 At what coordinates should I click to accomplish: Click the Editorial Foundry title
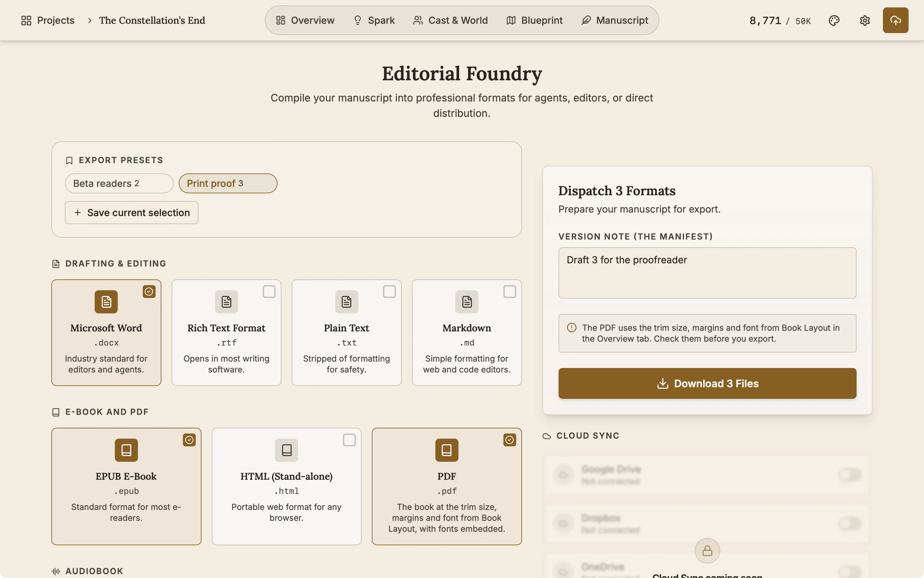(462, 74)
